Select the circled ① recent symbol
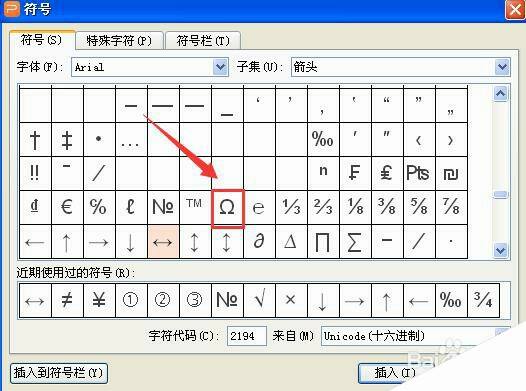526x391 pixels. 131,300
